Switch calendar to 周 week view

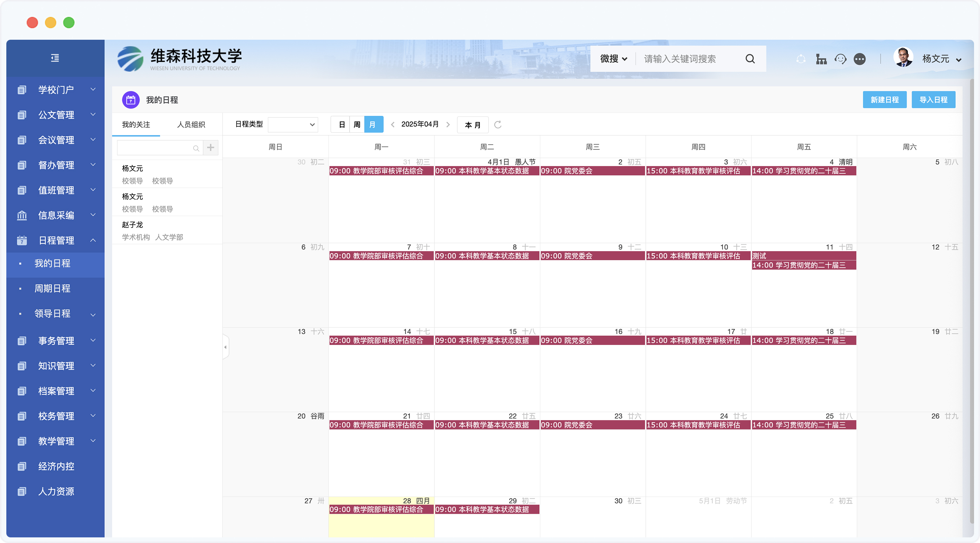coord(357,124)
